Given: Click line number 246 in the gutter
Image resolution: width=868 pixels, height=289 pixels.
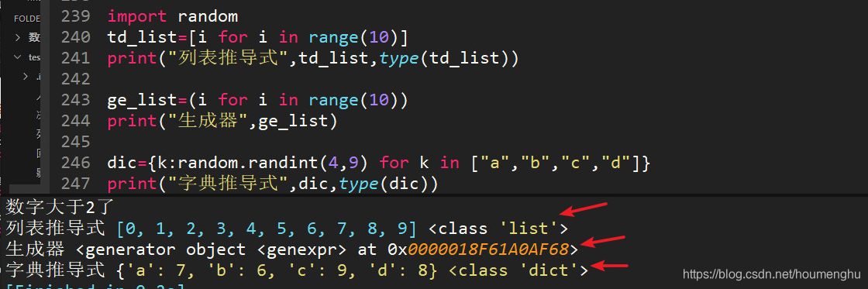Looking at the screenshot, I should [75, 163].
